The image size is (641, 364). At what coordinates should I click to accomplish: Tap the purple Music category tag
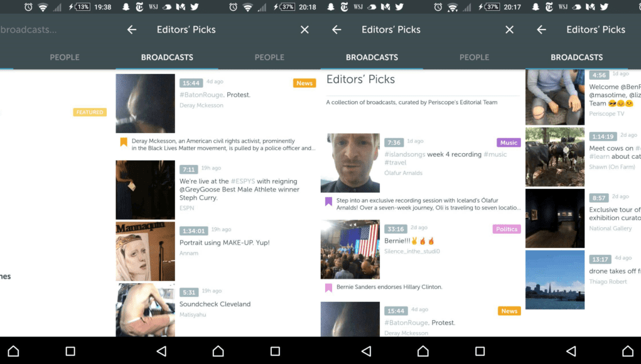509,142
